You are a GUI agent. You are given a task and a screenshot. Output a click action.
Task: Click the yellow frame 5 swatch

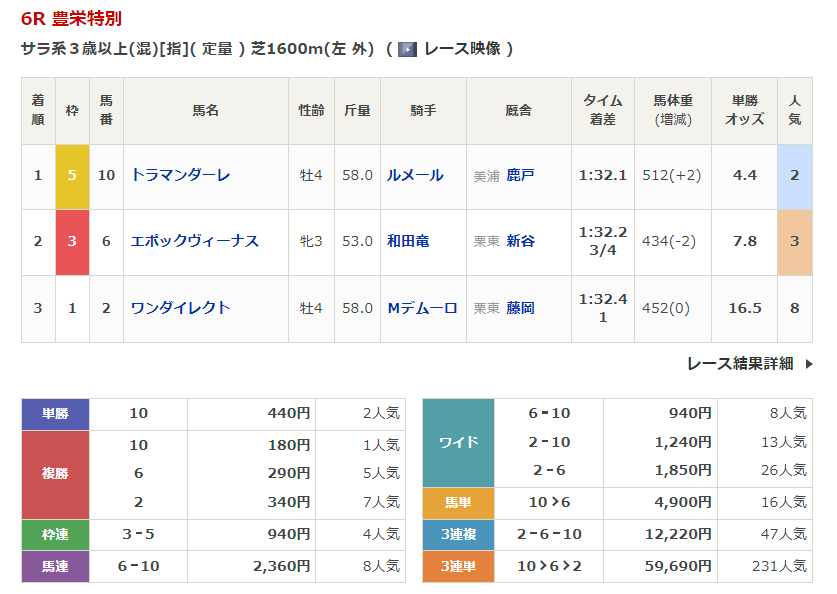72,175
